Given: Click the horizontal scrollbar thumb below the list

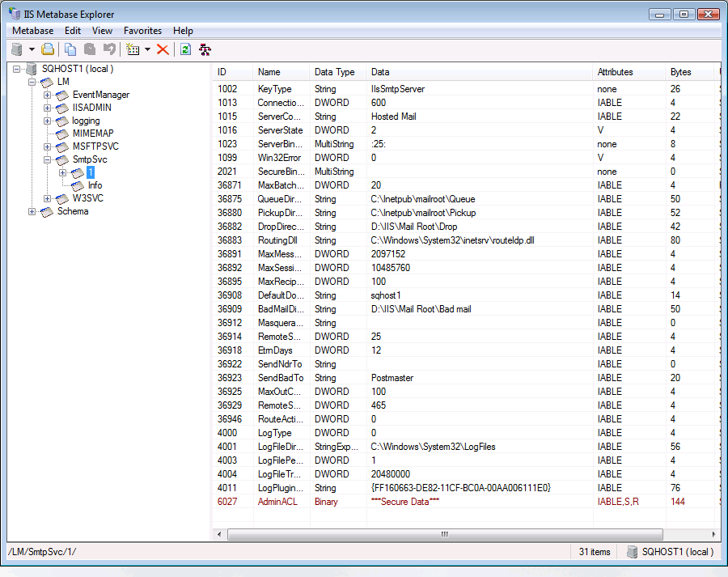Looking at the screenshot, I should [x=443, y=534].
